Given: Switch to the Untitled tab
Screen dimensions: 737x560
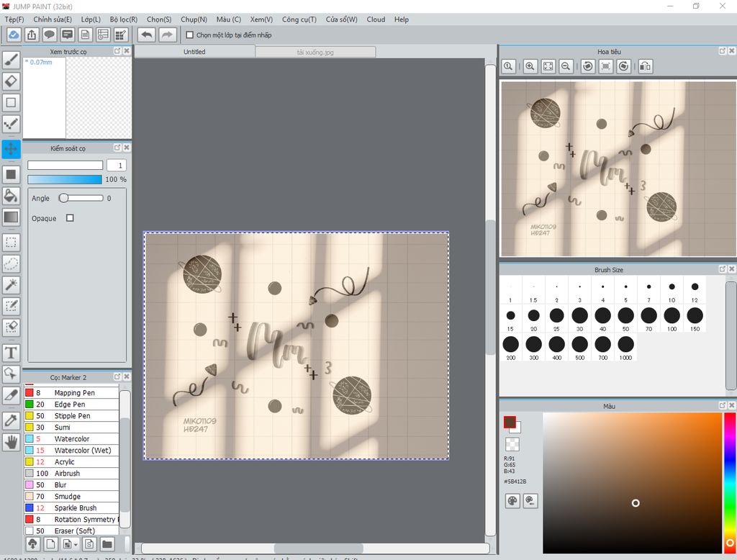Looking at the screenshot, I should [x=194, y=52].
